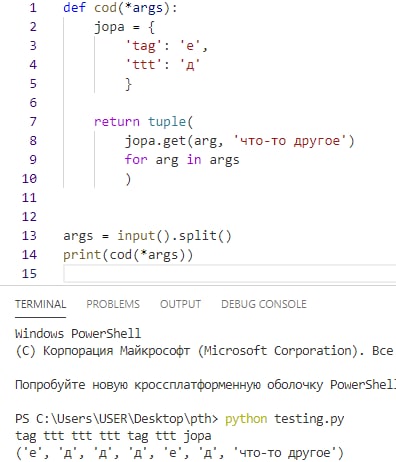Click 'Windows PowerShell' text in terminal
Image resolution: width=396 pixels, height=462 pixels.
pyautogui.click(x=78, y=334)
